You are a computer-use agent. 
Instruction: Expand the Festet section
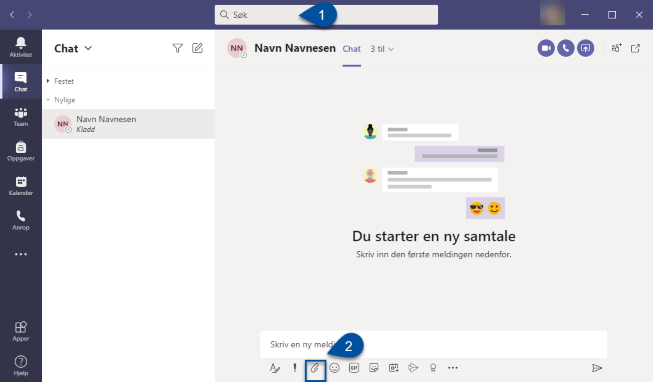point(60,81)
